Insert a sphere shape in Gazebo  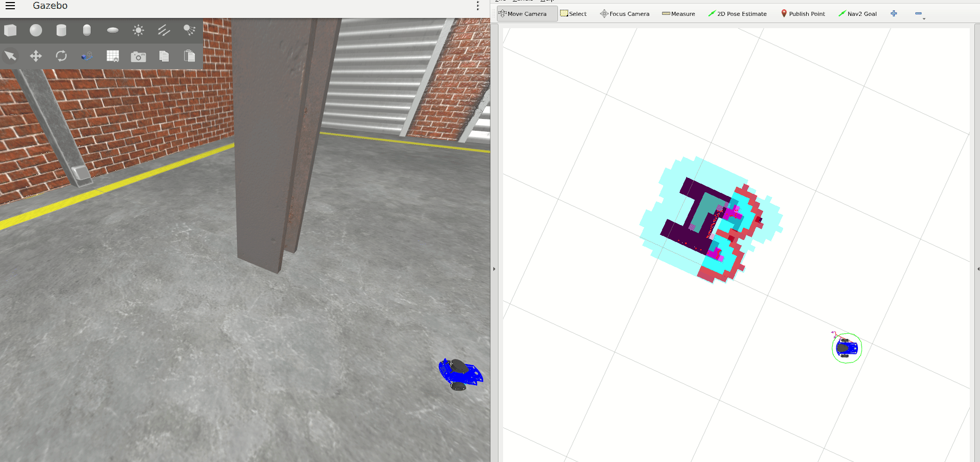36,30
